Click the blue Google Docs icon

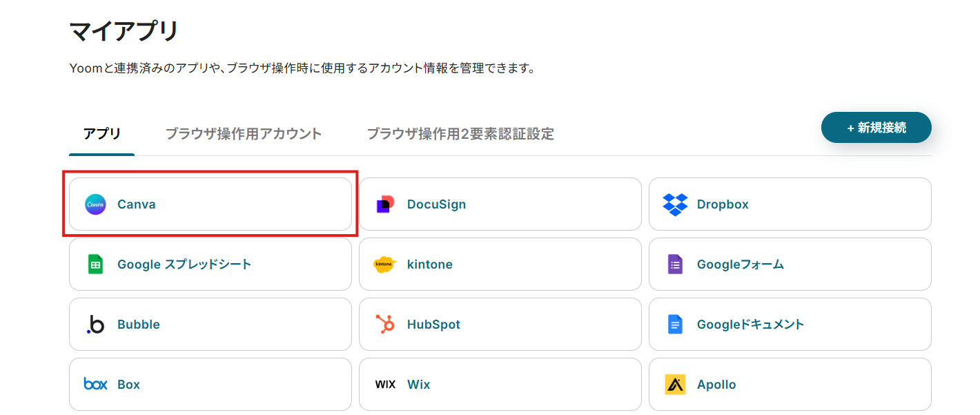coord(675,325)
